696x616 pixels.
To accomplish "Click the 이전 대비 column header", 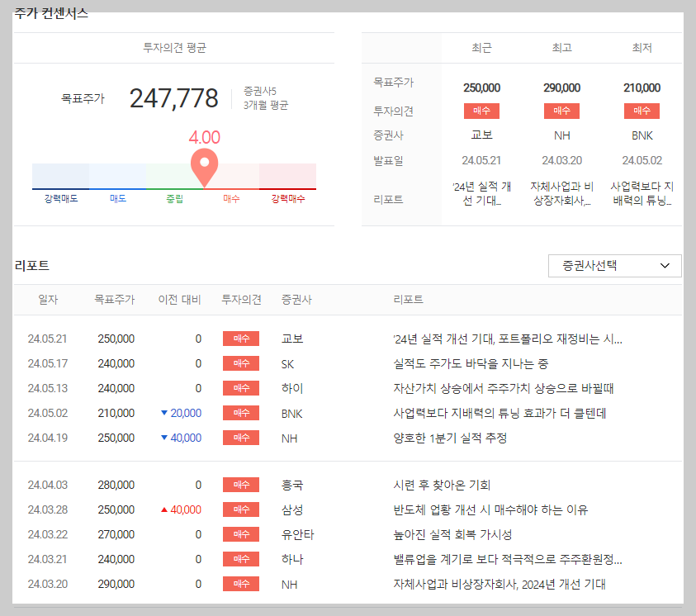I will 179,300.
